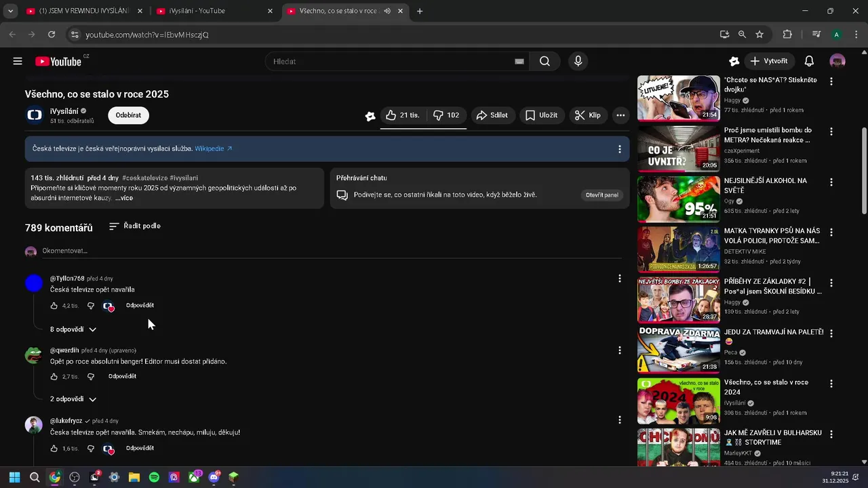868x488 pixels.
Task: Dislike the video showing 102
Action: (x=446, y=115)
